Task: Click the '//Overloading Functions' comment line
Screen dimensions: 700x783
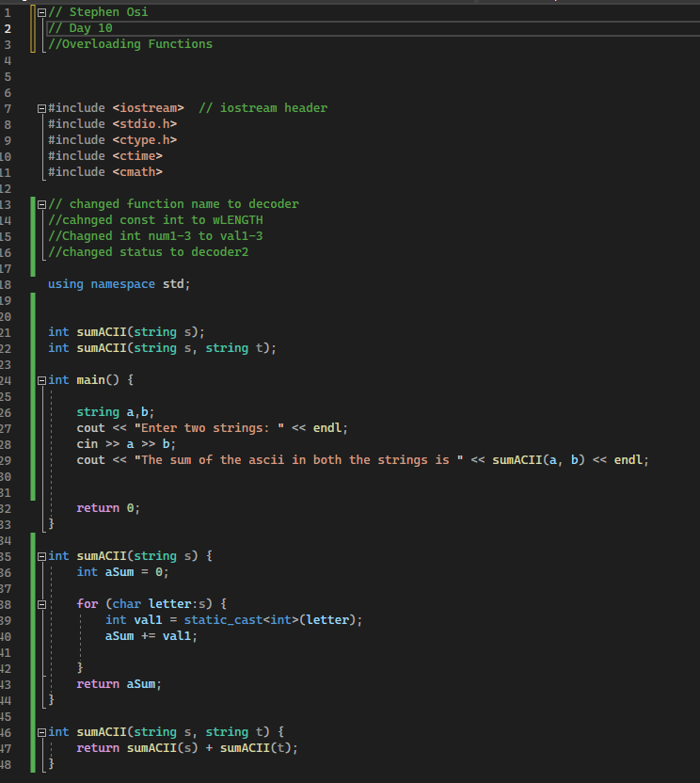Action: 131,44
